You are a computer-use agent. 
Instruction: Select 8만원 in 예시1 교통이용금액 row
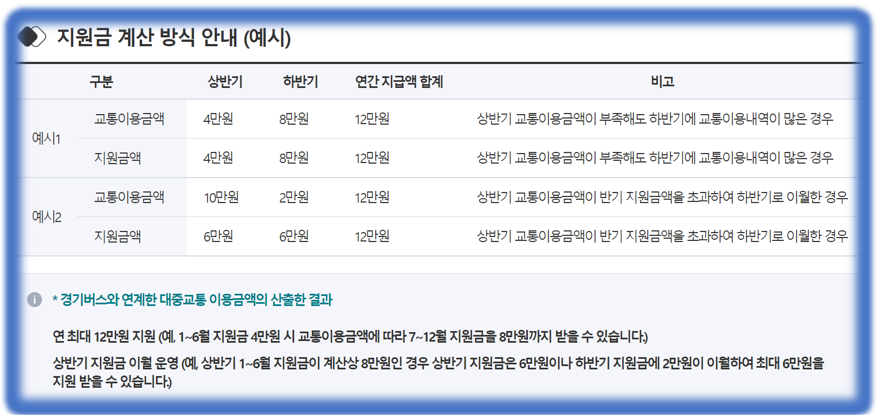[294, 119]
